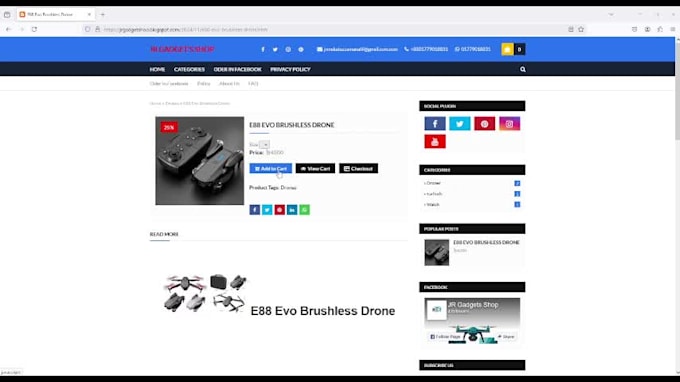This screenshot has width=680, height=382.
Task: Share product on Facebook below product tags
Action: click(255, 210)
